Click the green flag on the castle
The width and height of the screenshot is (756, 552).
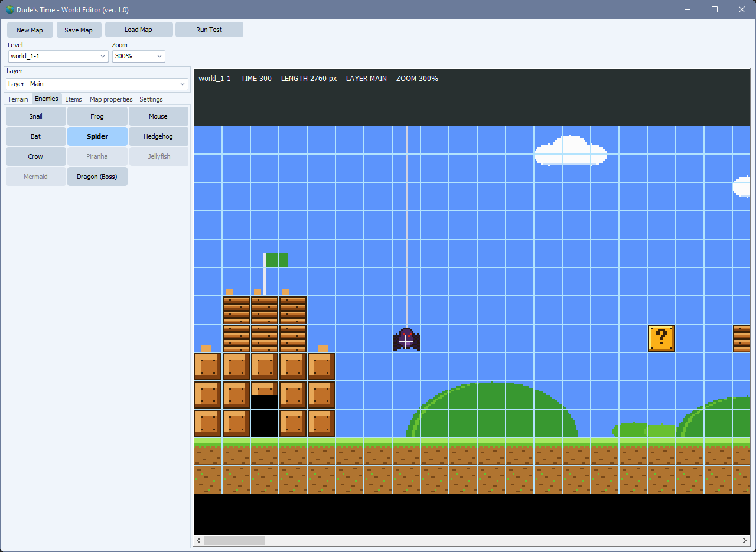276,260
